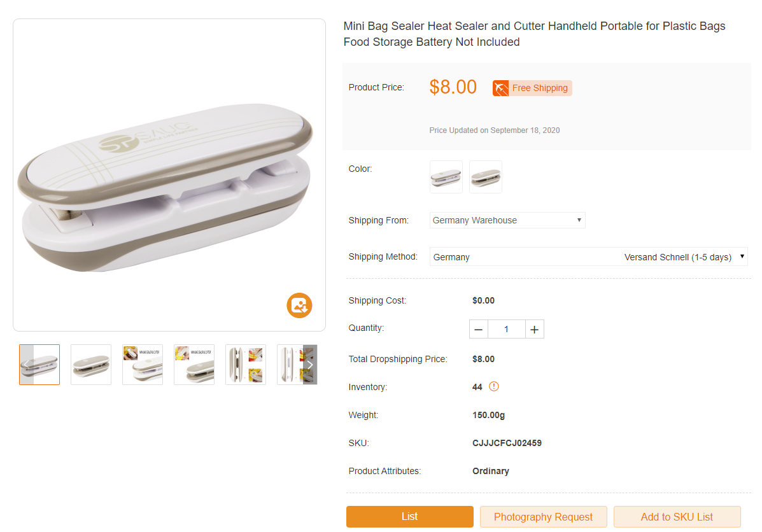Click the download image icon on the product photo

[x=299, y=305]
